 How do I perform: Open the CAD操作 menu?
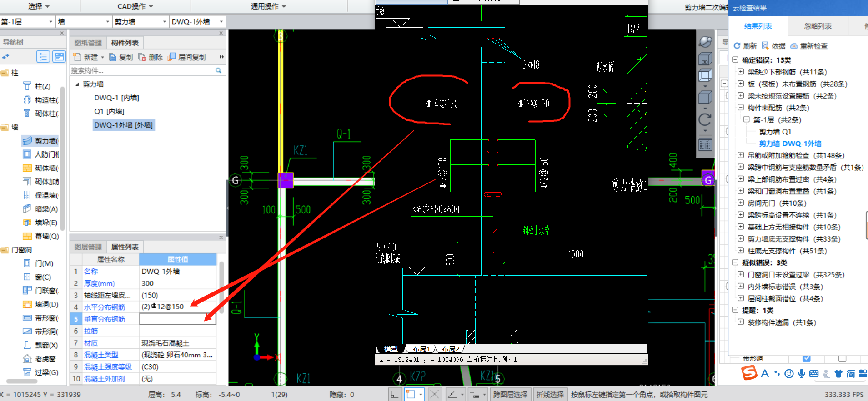pos(135,6)
